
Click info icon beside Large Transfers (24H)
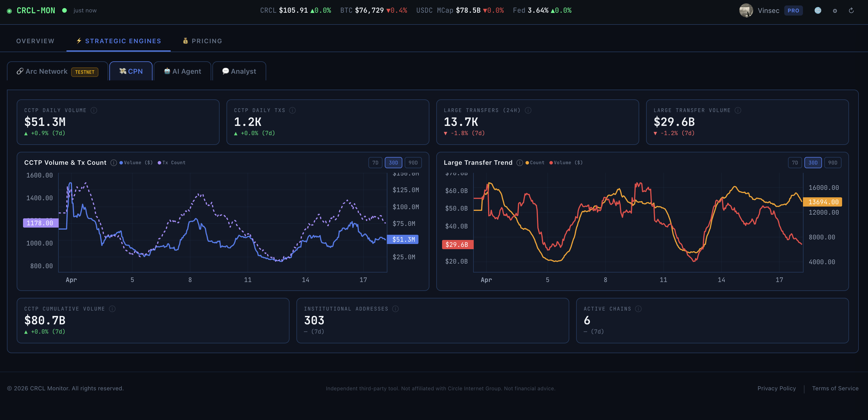pyautogui.click(x=528, y=110)
